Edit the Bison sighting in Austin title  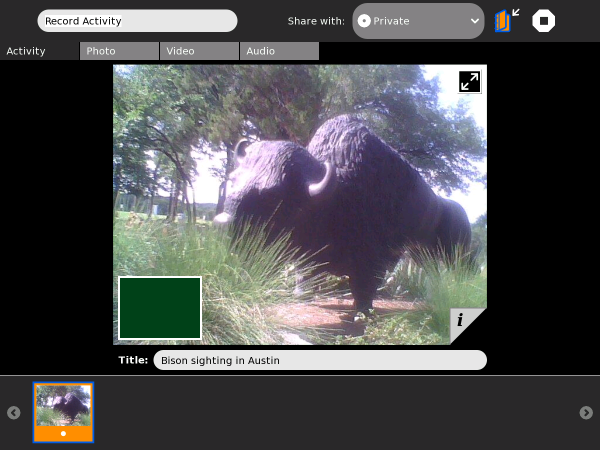[x=319, y=360]
